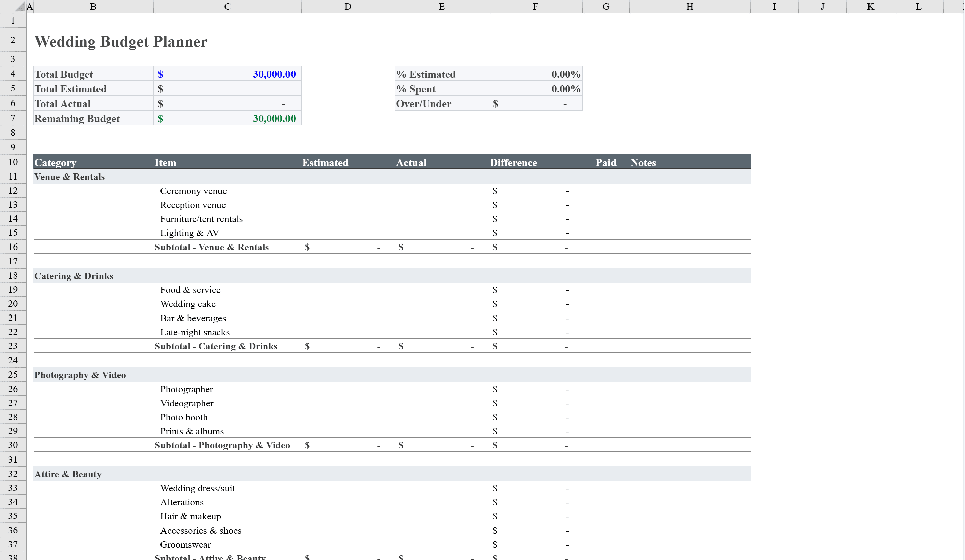
Task: Click the Photography & Video category header
Action: click(80, 375)
